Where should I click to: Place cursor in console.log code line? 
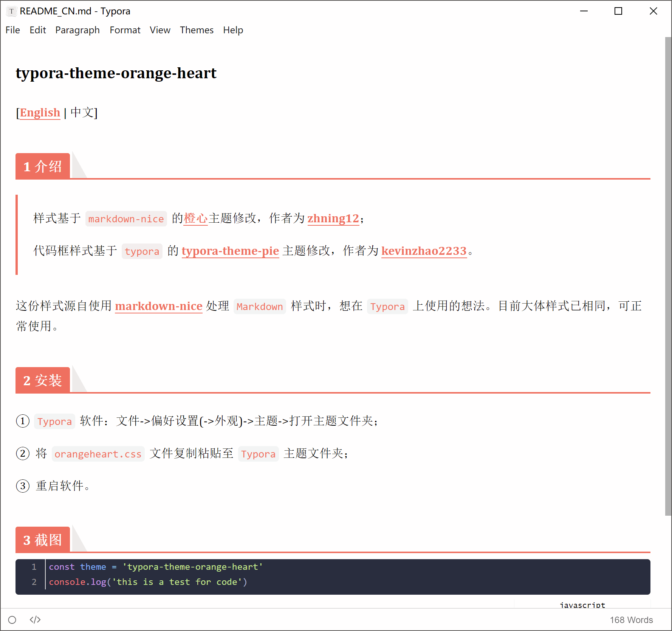(x=148, y=582)
